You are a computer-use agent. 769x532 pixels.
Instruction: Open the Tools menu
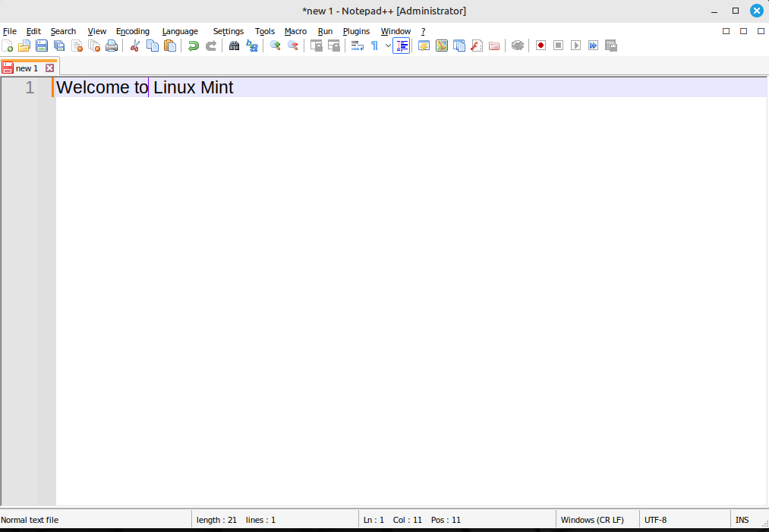pyautogui.click(x=265, y=31)
